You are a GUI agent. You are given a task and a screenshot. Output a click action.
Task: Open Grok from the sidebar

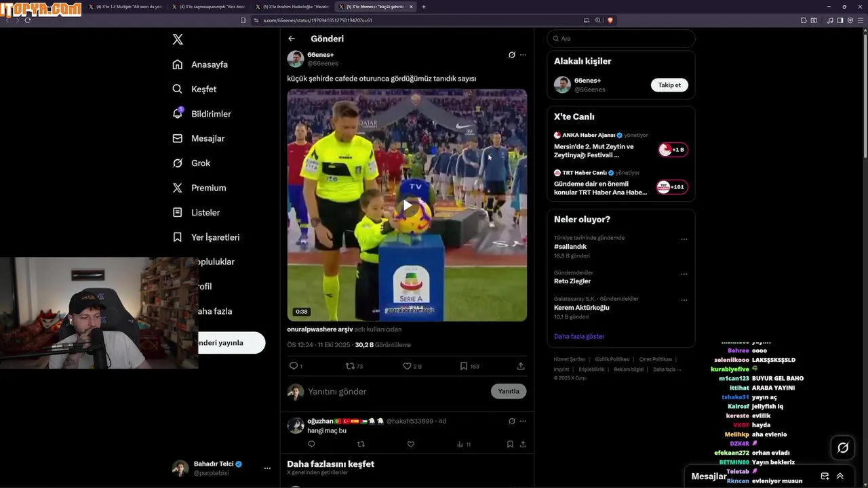(x=191, y=163)
